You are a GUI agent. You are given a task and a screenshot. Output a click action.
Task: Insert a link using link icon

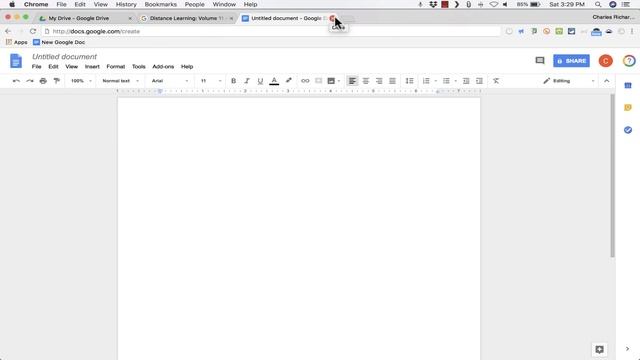pos(305,81)
